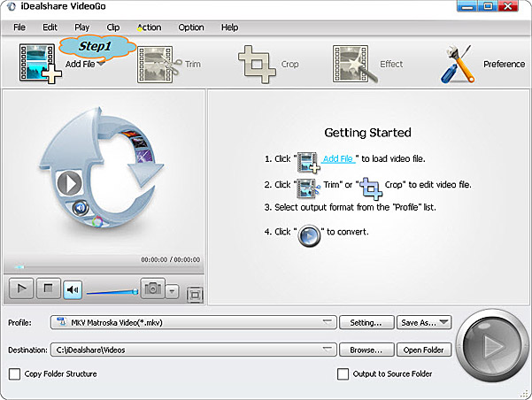This screenshot has height=400, width=532.
Task: Click the Add File link in Getting Started
Action: tap(338, 158)
